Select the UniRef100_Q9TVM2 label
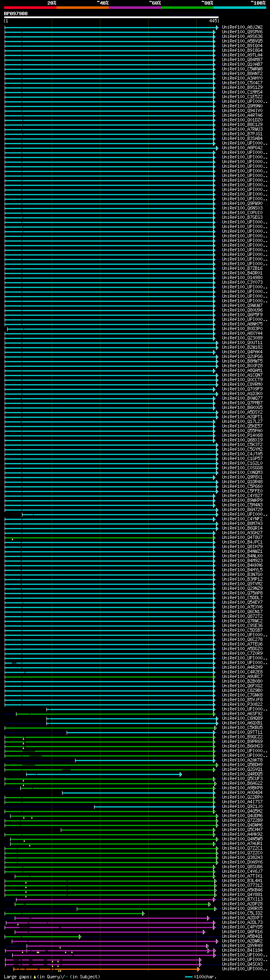The height and width of the screenshot is (980, 270). click(242, 584)
